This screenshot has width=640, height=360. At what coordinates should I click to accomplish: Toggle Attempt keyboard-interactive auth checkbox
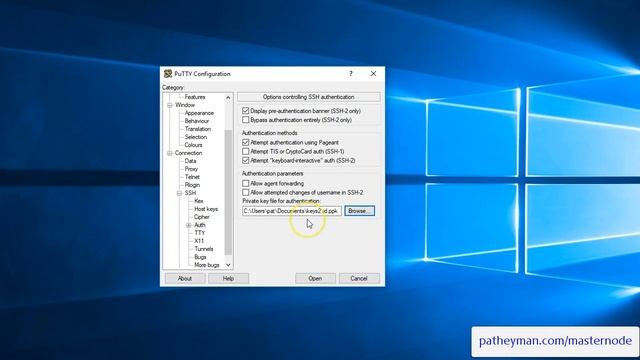point(245,160)
